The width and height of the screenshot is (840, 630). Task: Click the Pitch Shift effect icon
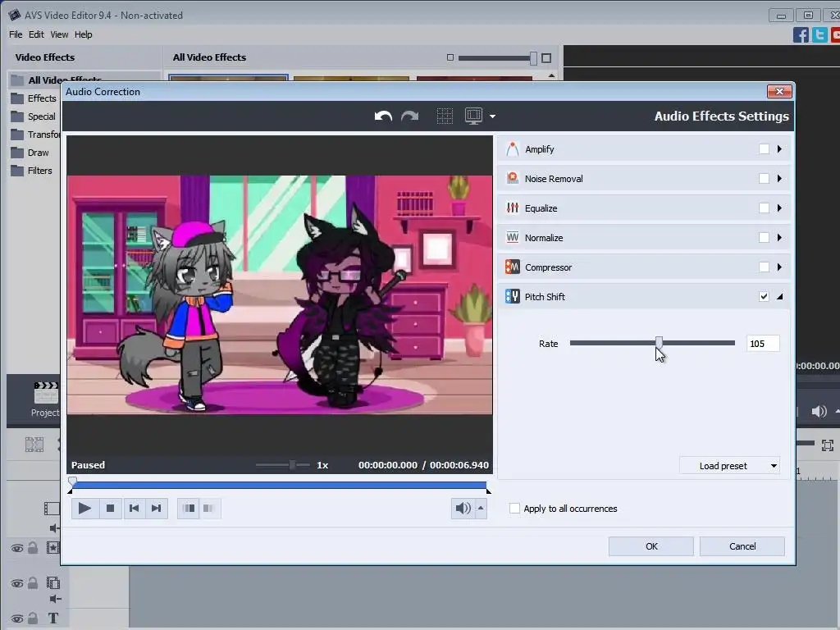coord(513,296)
